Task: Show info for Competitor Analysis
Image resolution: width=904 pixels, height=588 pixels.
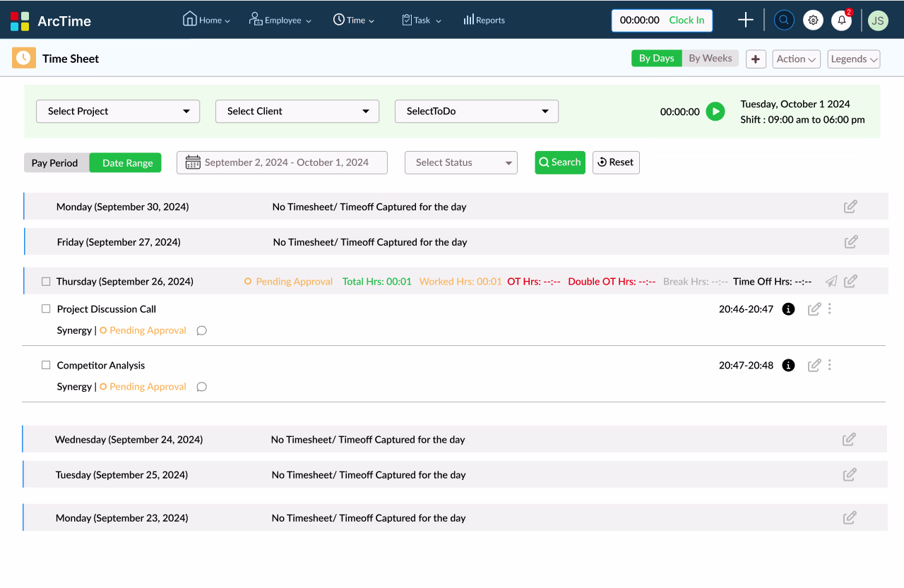Action: [789, 366]
